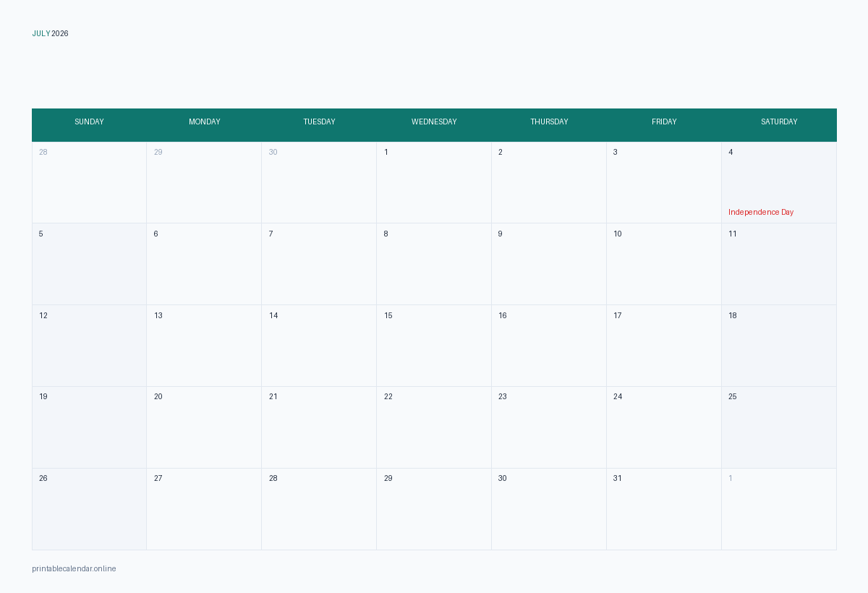
Task: Select the July 28 date in last row
Action: coord(273,478)
